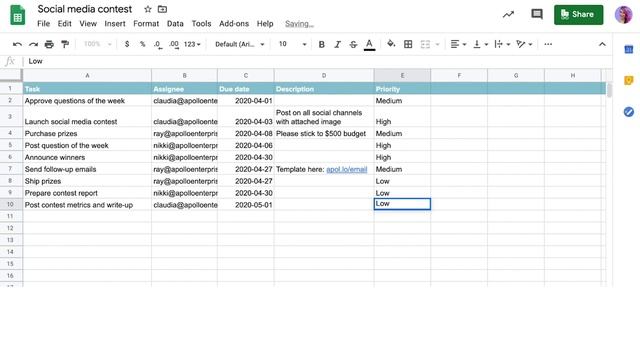Click the green Share button
Image resolution: width=640 pixels, height=360 pixels.
point(578,15)
